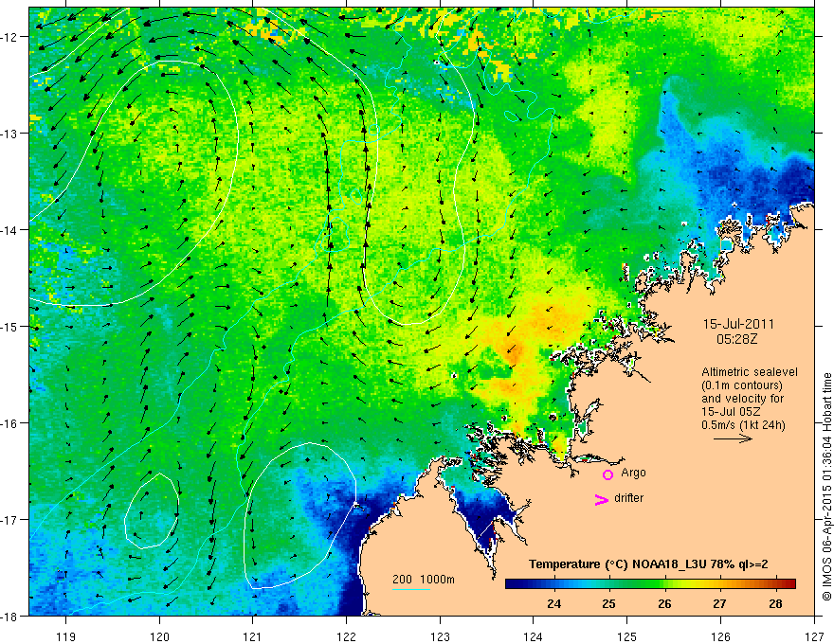
Task: Click the latitude axis label -14
Action: pyautogui.click(x=9, y=230)
